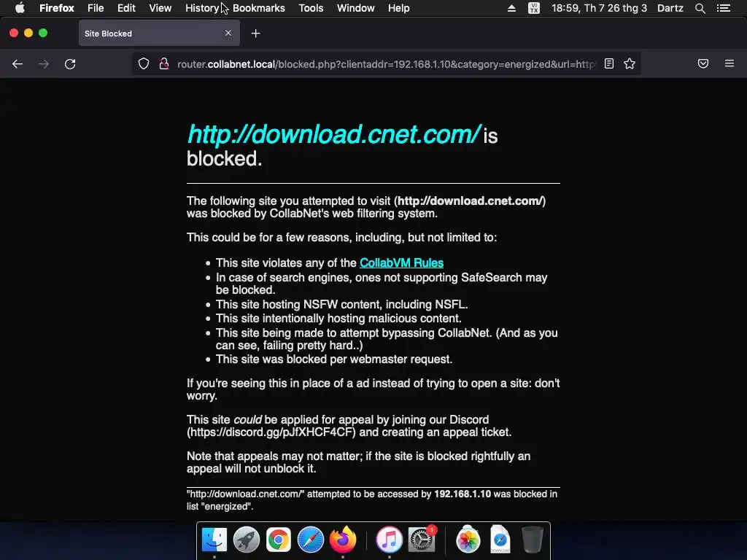Select the Site Blocked tab
The height and width of the screenshot is (560, 747).
click(x=159, y=34)
